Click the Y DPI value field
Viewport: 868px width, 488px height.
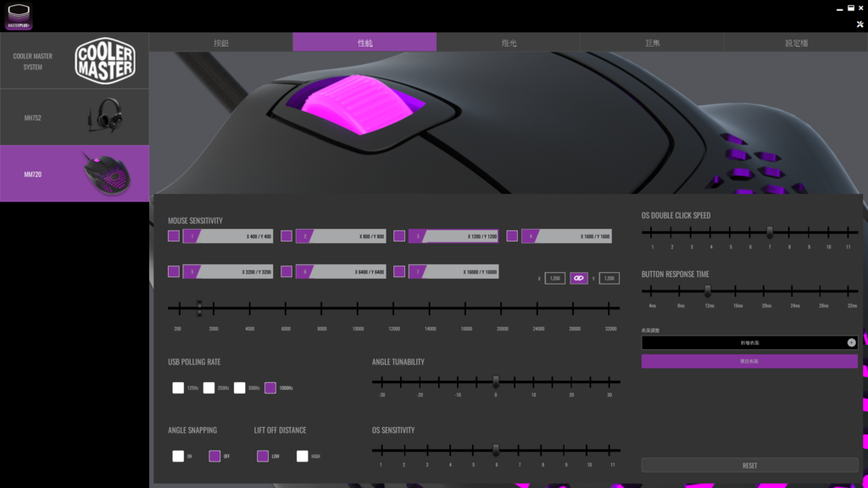[609, 278]
